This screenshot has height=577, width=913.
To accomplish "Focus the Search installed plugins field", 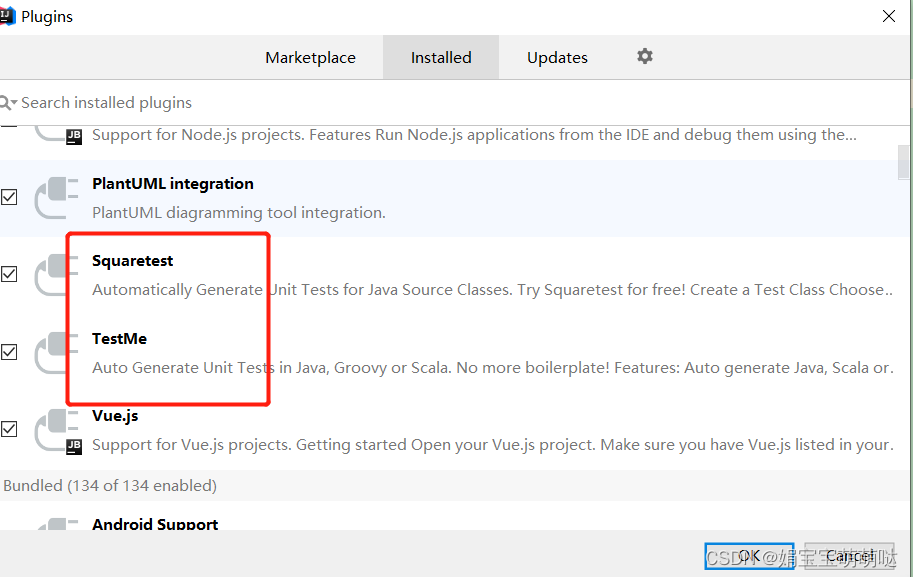I will coord(454,102).
